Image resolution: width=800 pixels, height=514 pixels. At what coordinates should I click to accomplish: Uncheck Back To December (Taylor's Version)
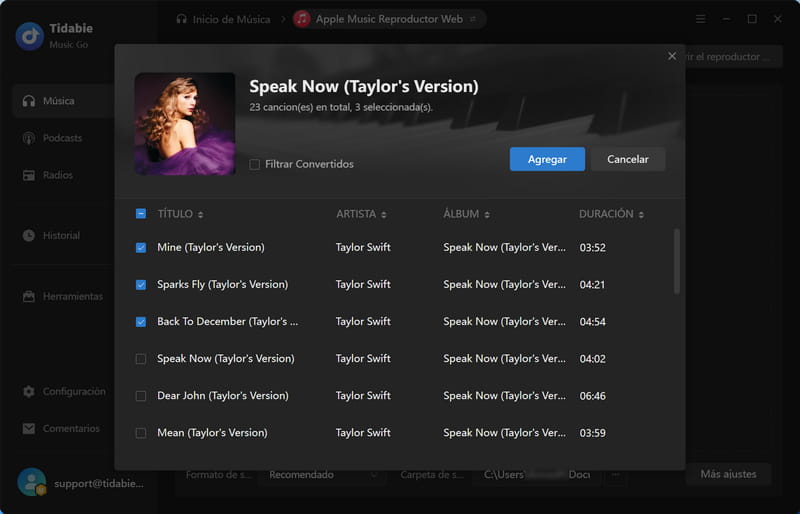[141, 322]
